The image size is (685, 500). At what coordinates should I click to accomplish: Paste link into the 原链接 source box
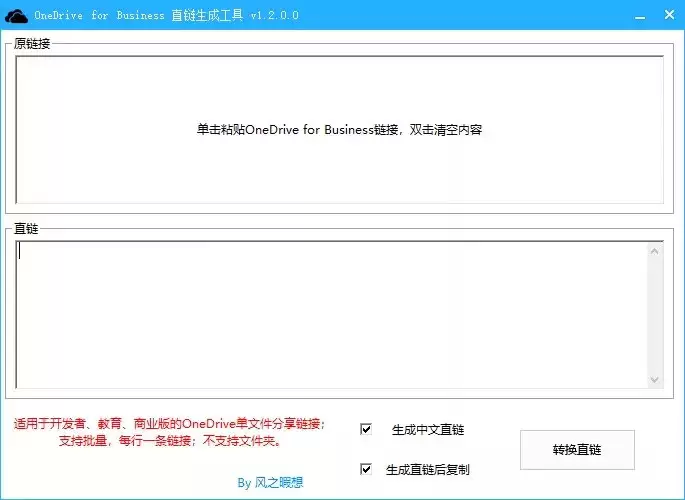click(x=339, y=130)
